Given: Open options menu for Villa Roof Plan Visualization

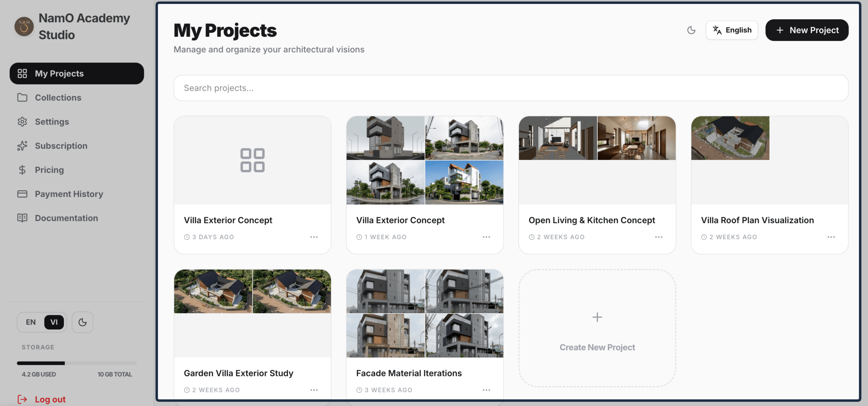Looking at the screenshot, I should [x=831, y=237].
